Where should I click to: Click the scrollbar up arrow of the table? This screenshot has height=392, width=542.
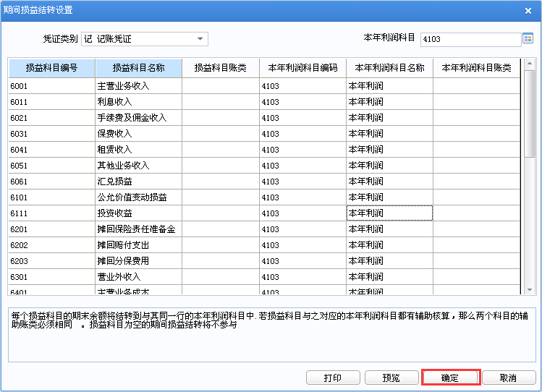coord(529,64)
